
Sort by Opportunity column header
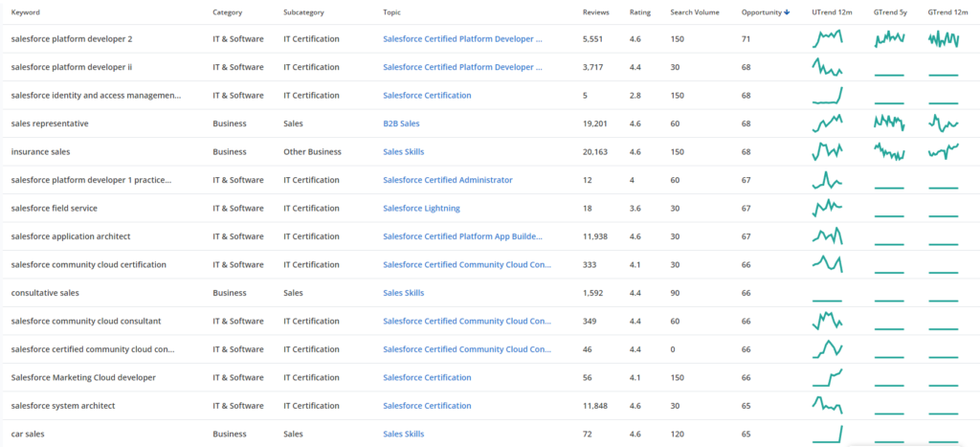[x=762, y=12]
